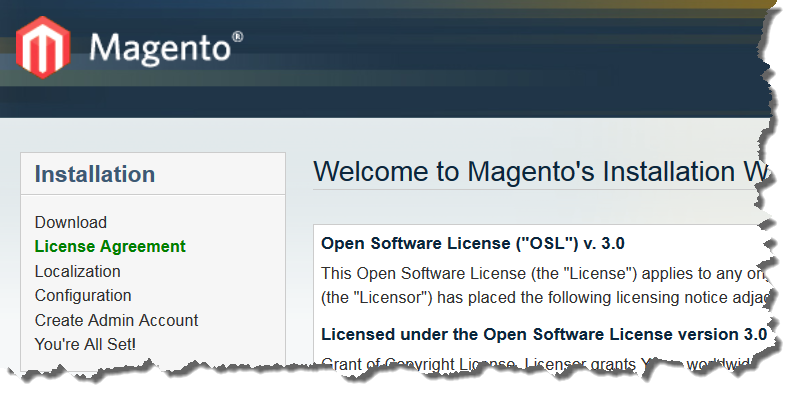The image size is (796, 398).
Task: Click the Open Software License ("OSL") v. 3.0 heading
Action: coord(473,244)
